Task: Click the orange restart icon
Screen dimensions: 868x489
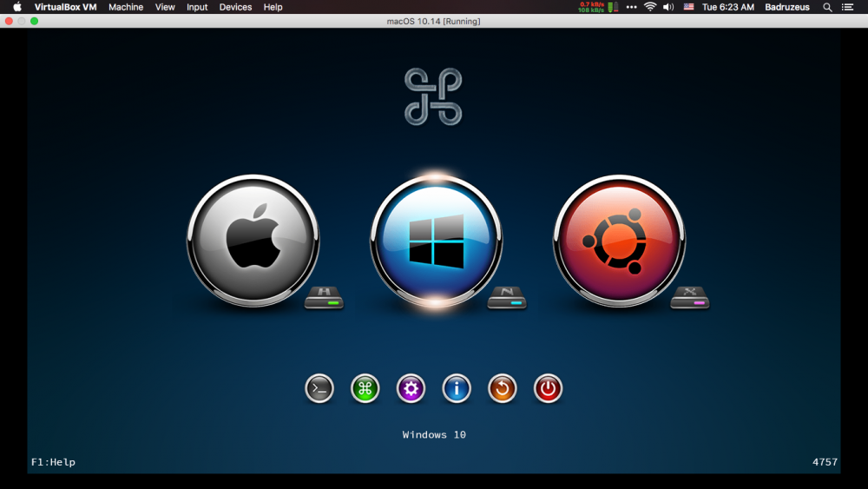Action: pyautogui.click(x=502, y=388)
